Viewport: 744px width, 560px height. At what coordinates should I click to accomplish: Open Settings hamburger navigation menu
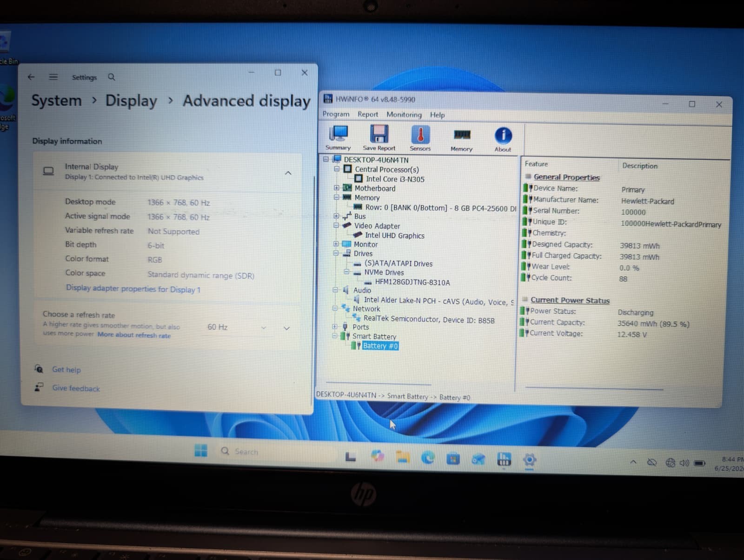tap(53, 77)
